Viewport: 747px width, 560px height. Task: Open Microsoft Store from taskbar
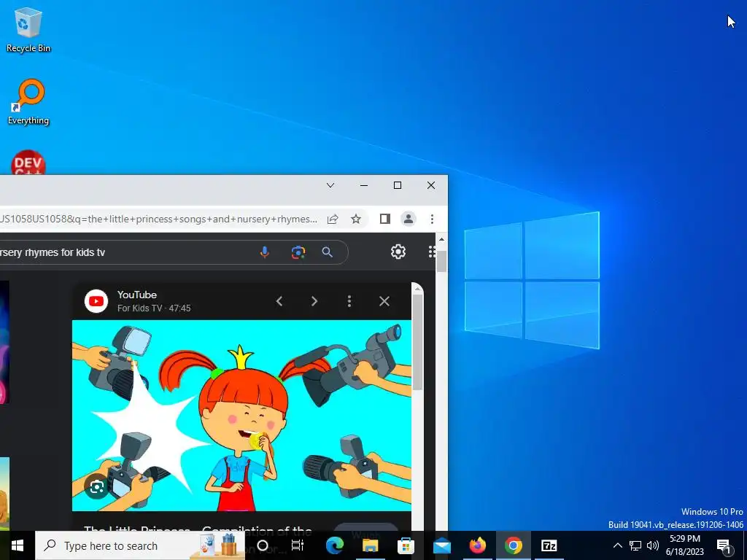406,545
